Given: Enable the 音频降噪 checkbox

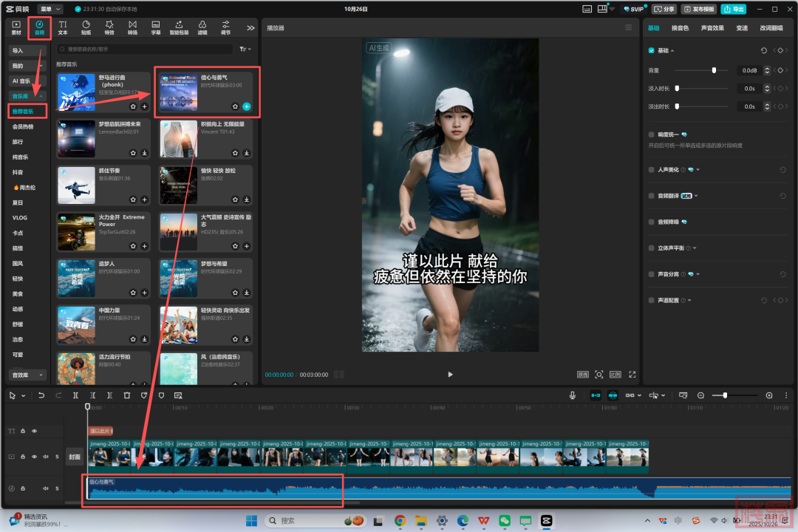Looking at the screenshot, I should (x=651, y=222).
